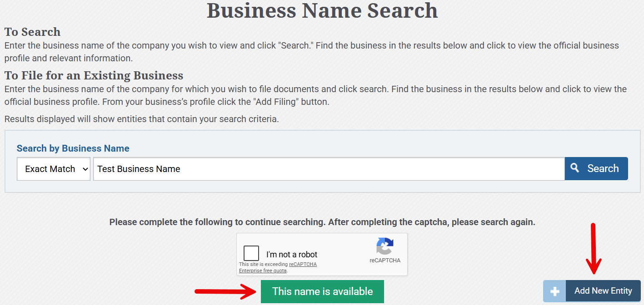Screen dimensions: 644x305
Task: Click the red arrow pointing at Add New Entity
Action: click(x=593, y=248)
